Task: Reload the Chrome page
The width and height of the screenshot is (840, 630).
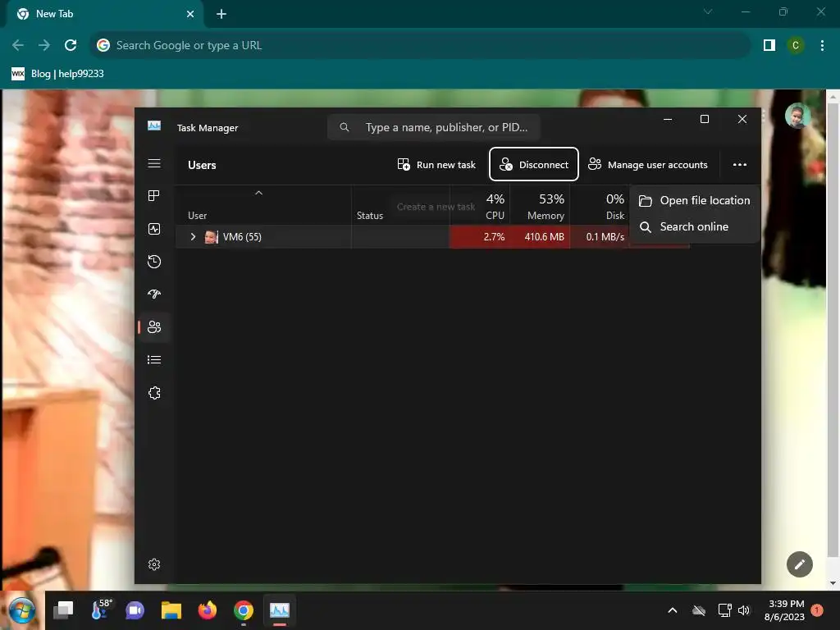Action: click(71, 45)
